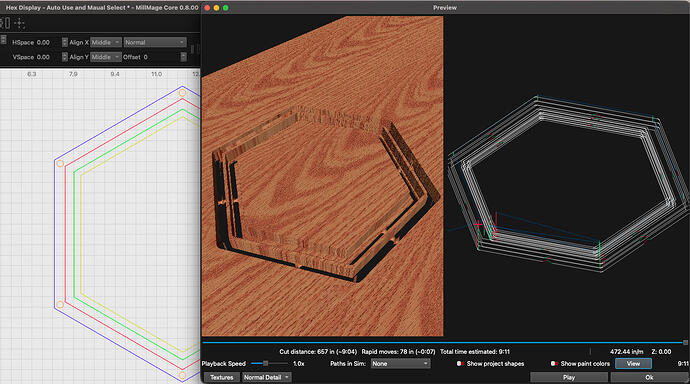Start the simulation with Play button

click(569, 377)
